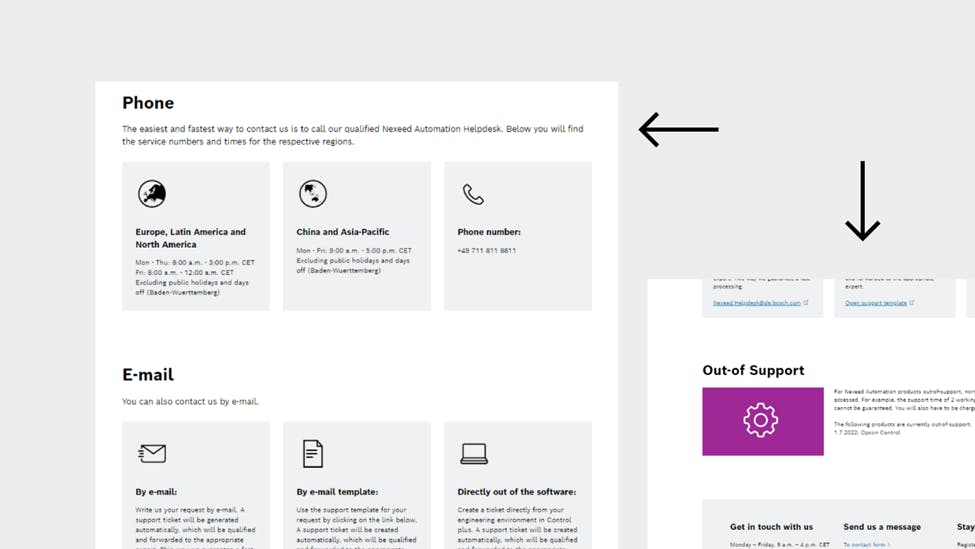Click the e-mail template document icon
This screenshot has width=975, height=549.
(x=313, y=453)
